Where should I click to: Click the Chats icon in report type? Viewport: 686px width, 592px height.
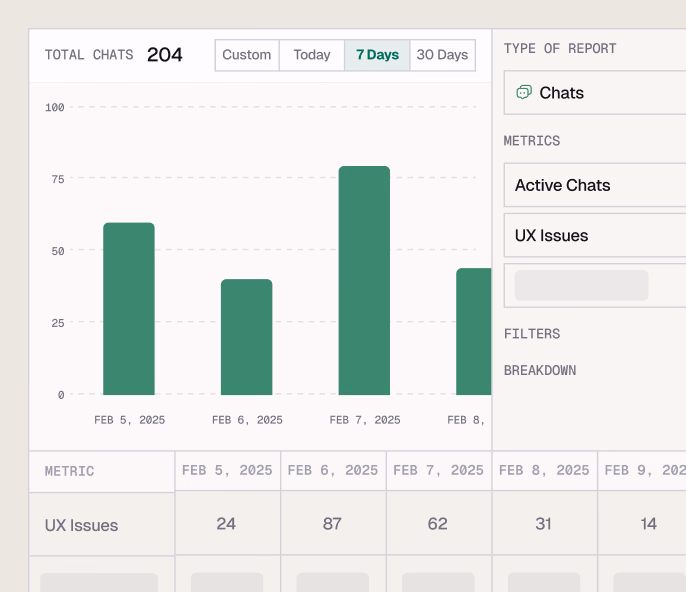523,93
